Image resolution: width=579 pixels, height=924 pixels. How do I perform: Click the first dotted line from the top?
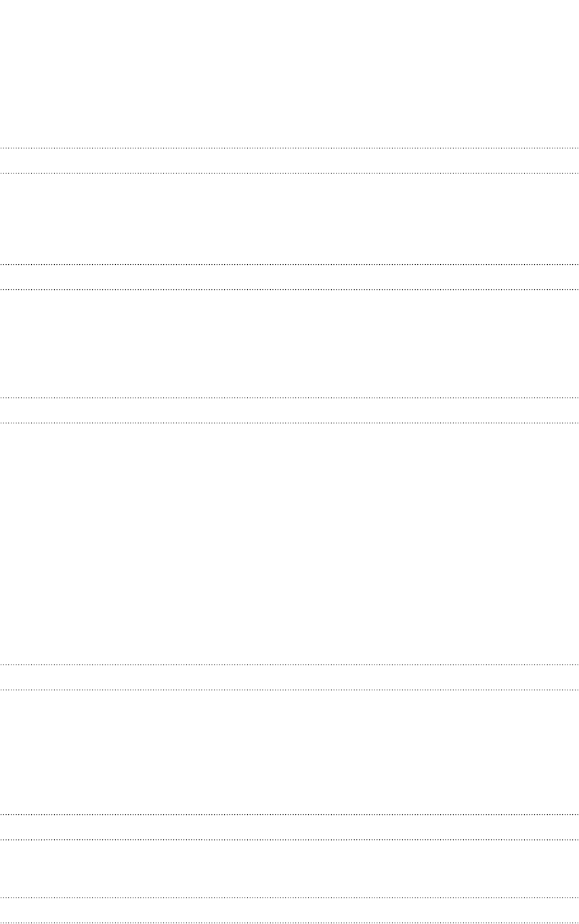[289, 148]
